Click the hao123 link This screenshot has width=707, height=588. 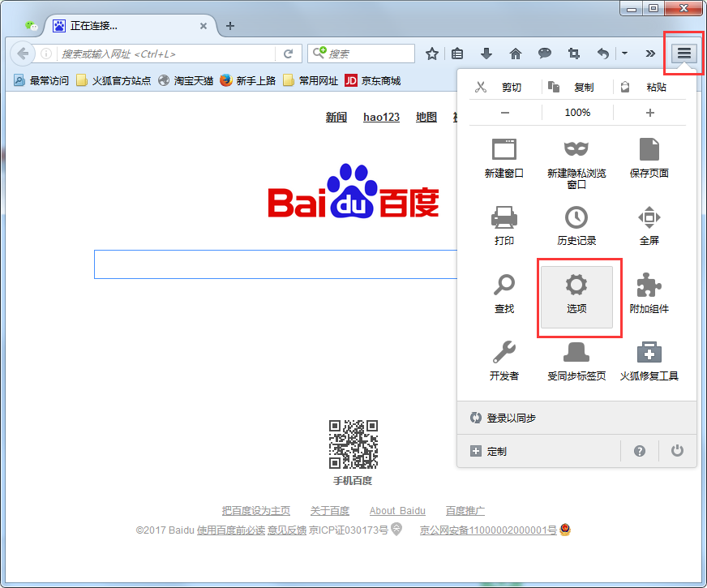click(381, 118)
